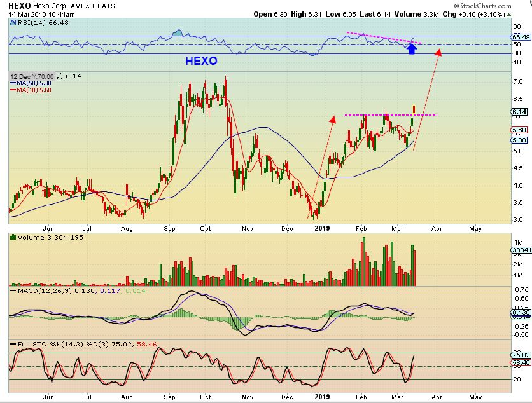Click the 'MACD(12,26,9) 0.130' panel label
This screenshot has width=532, height=403.
57,291
